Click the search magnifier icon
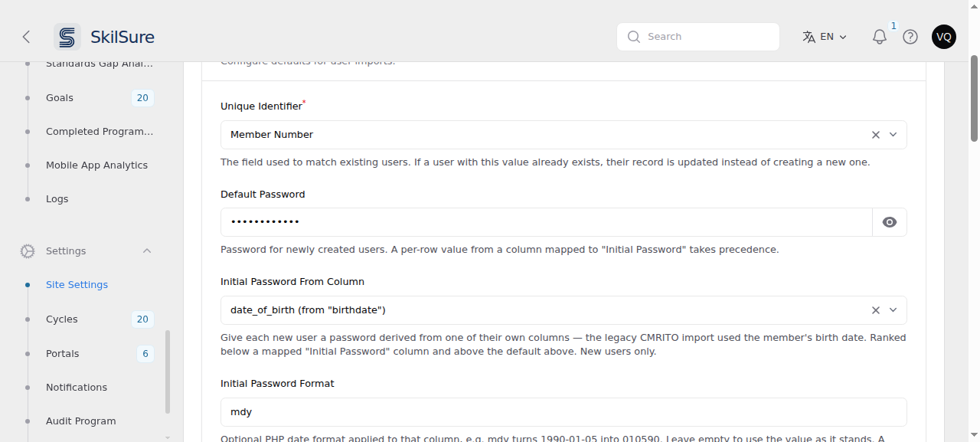The image size is (980, 442). point(633,37)
